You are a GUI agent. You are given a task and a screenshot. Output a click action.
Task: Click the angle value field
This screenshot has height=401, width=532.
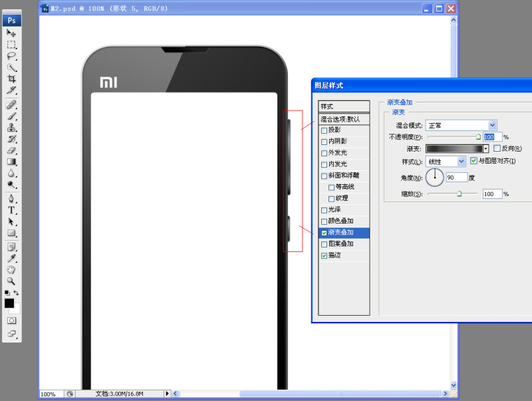tap(457, 178)
